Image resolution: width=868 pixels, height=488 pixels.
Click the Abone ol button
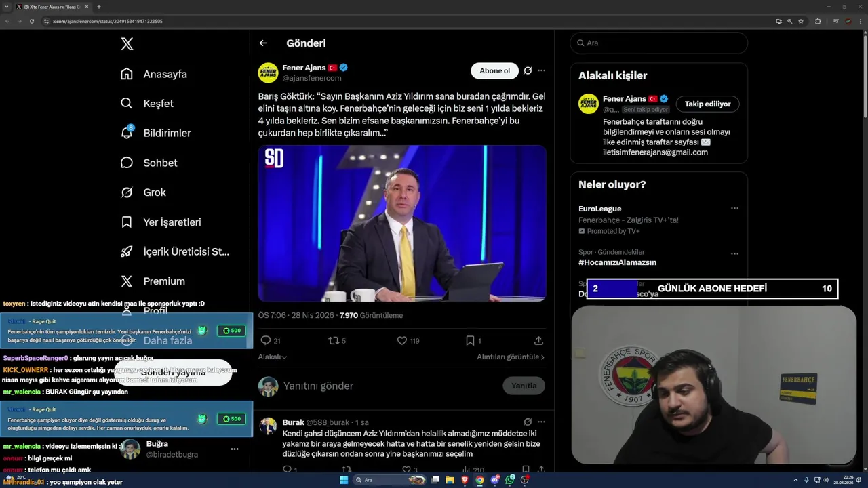click(x=494, y=70)
